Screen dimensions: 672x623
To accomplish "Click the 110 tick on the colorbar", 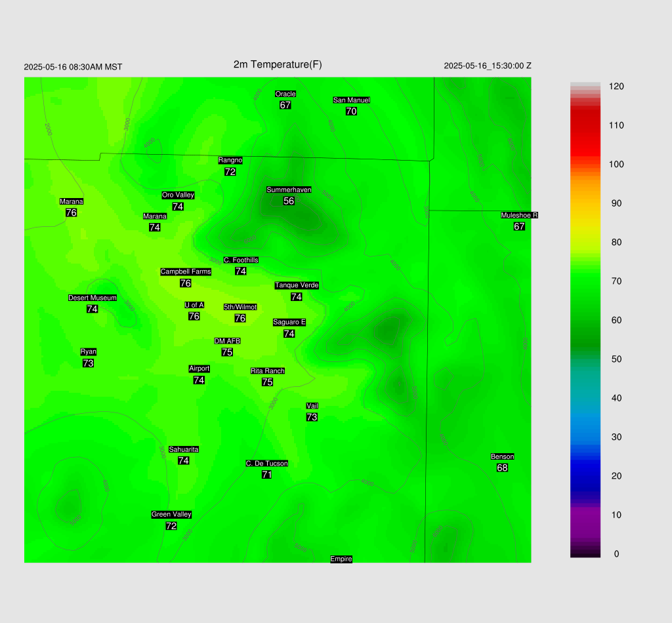I will (x=616, y=126).
